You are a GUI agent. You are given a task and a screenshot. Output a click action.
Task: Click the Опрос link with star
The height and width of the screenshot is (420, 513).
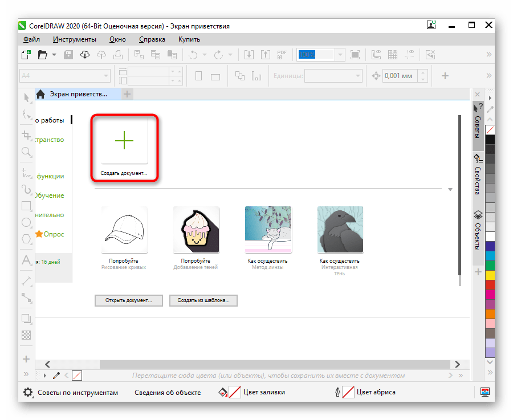(50, 234)
